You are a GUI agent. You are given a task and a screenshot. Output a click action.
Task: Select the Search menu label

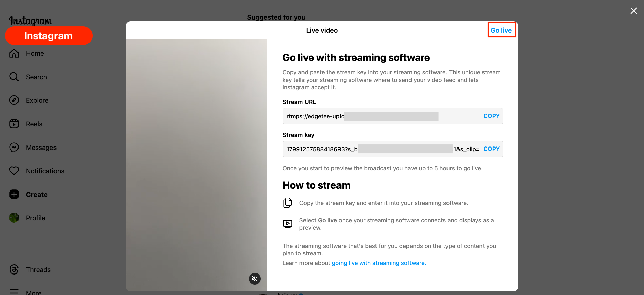(x=36, y=77)
